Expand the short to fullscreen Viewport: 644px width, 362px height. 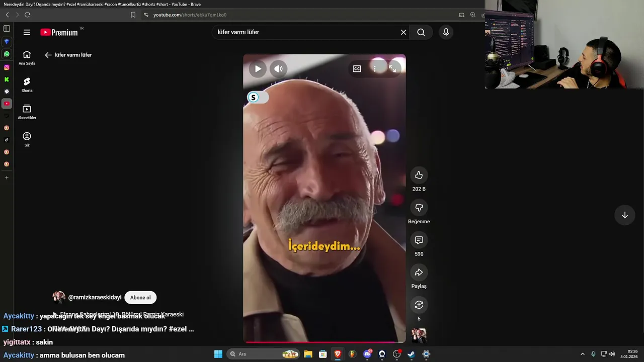tap(392, 69)
